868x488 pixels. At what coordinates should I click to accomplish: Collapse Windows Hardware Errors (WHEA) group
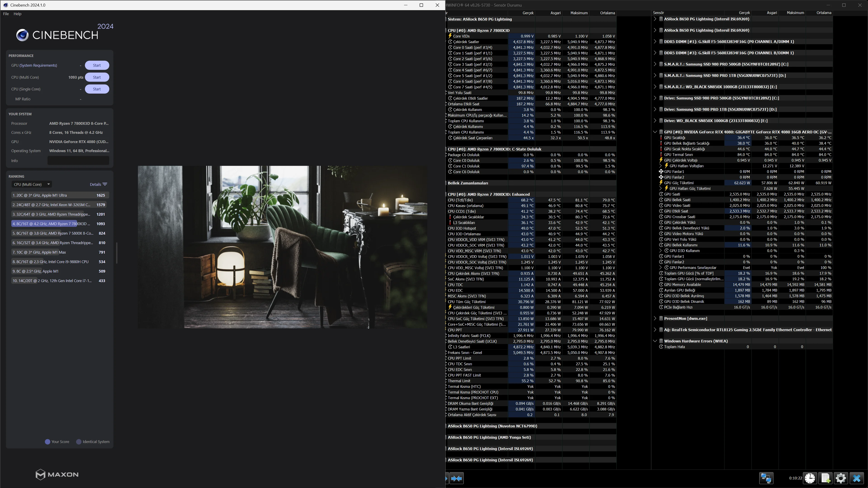[x=655, y=341]
